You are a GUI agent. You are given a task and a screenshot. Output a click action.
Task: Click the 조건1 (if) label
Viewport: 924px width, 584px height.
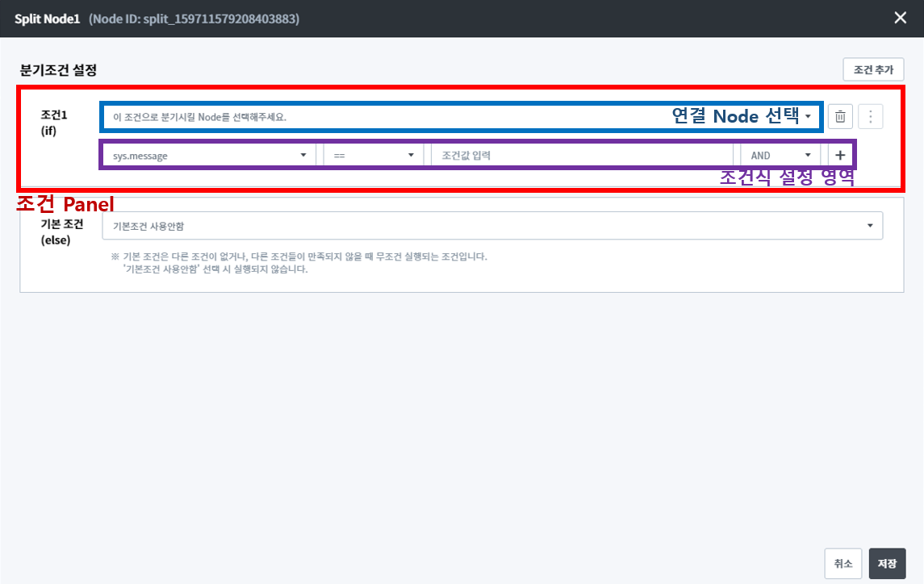(54, 122)
